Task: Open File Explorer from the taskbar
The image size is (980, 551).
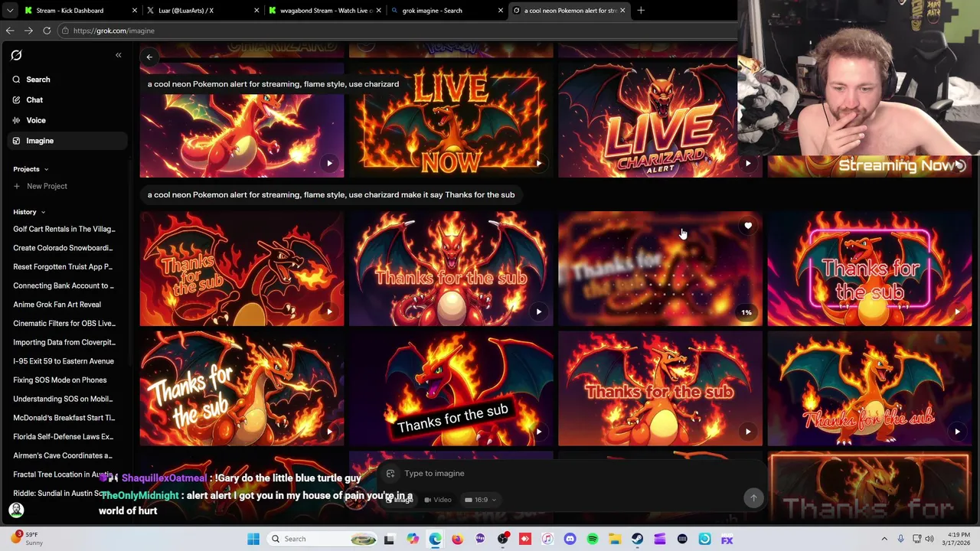Action: (615, 539)
